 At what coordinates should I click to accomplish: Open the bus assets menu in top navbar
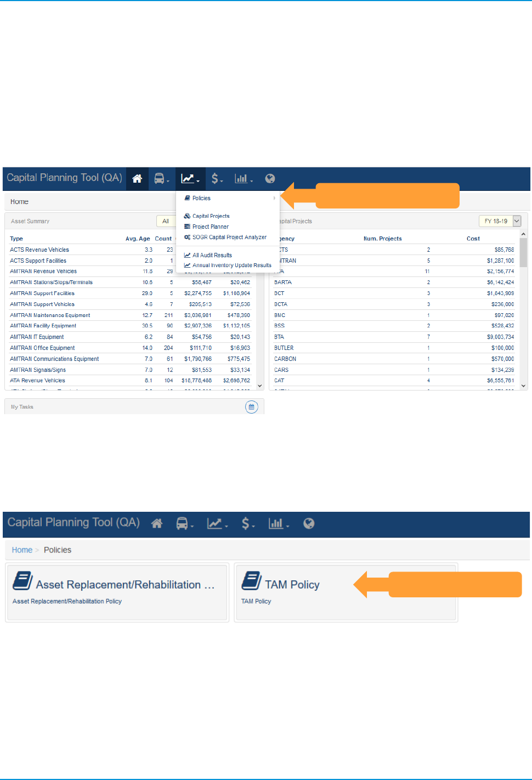coord(161,179)
